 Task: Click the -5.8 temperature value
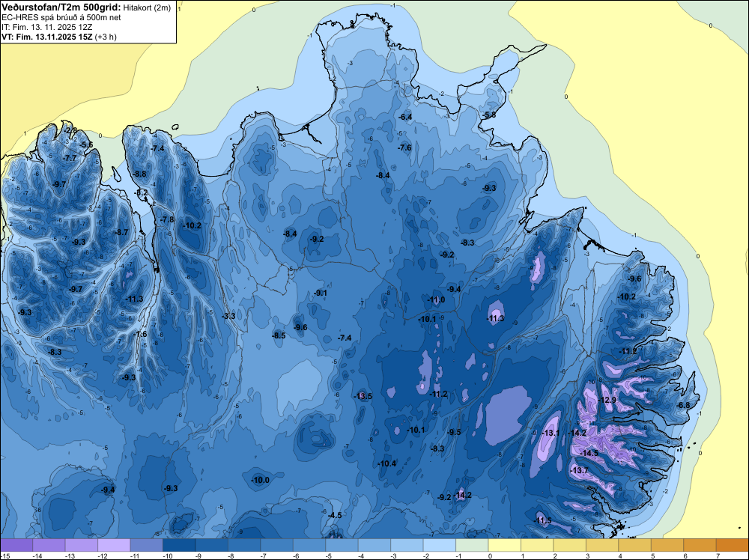[x=488, y=115]
